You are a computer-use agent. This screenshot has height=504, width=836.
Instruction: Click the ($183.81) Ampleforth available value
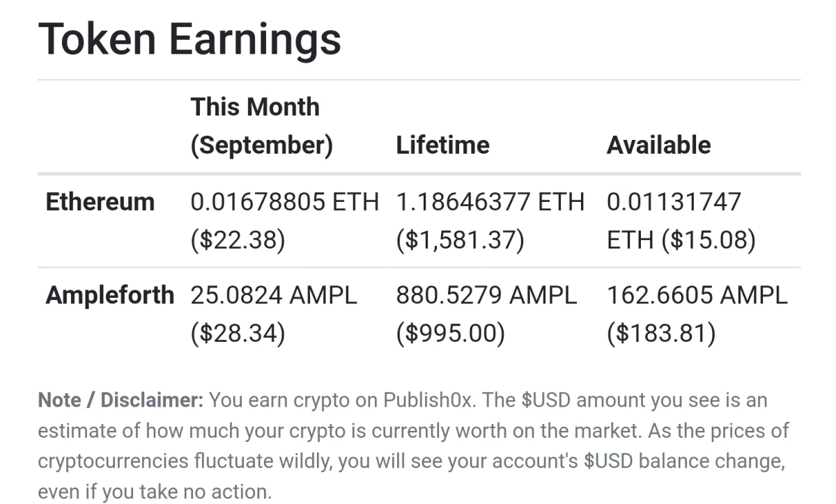[660, 334]
